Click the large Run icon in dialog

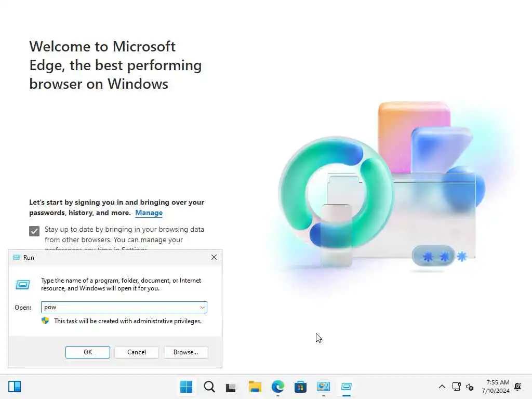coord(23,285)
